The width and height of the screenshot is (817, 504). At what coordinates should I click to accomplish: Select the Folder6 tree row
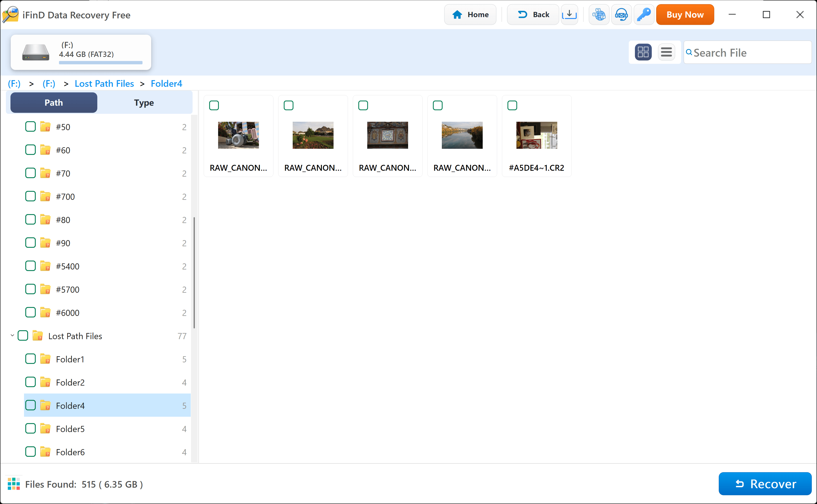[x=107, y=452]
